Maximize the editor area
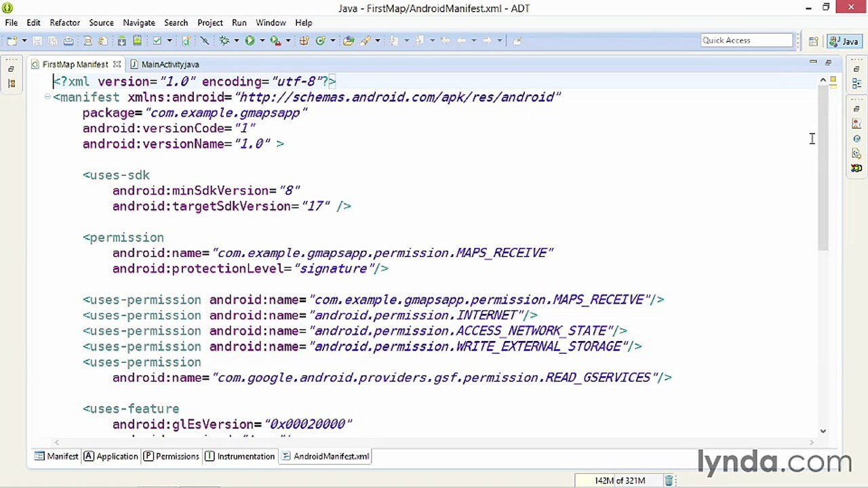Viewport: 868px width, 488px height. [x=828, y=63]
